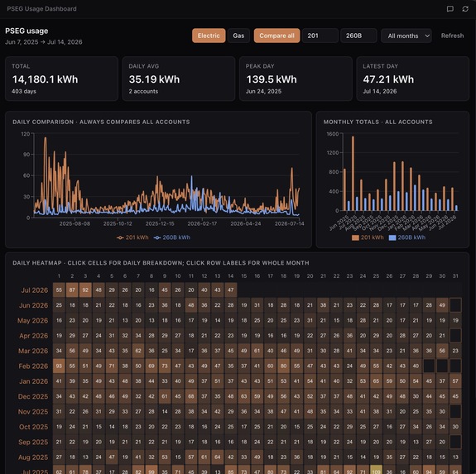Viewport: 476px width, 474px height.
Task: Click the Total 14,180.1 kWh card
Action: pos(61,79)
